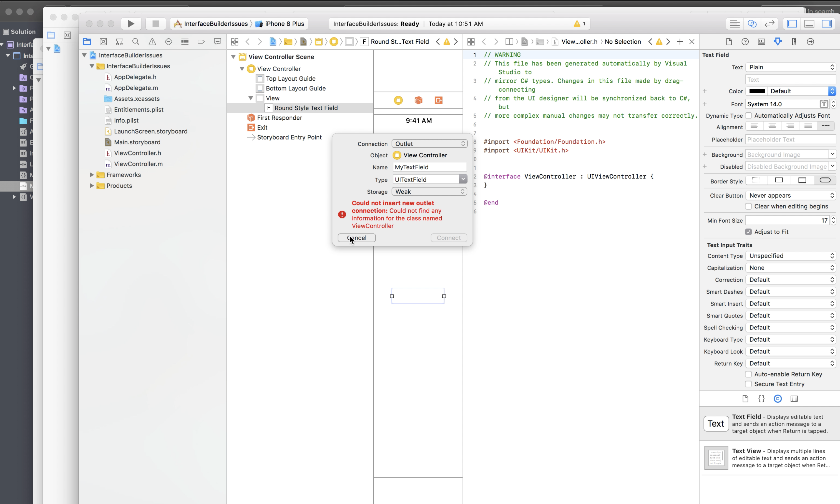Open the iPhone 8 Plus device selector

284,23
